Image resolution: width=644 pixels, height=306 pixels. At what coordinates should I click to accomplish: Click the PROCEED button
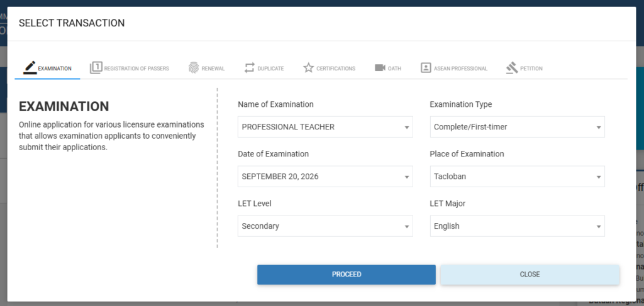(347, 275)
